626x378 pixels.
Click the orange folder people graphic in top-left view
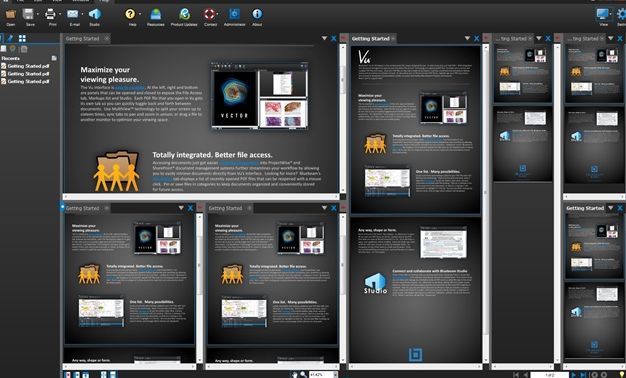(x=117, y=170)
